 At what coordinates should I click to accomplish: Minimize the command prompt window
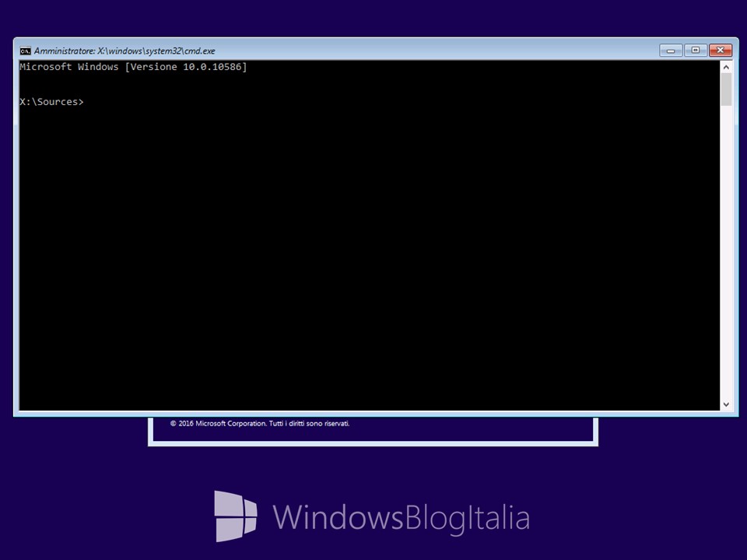(671, 51)
